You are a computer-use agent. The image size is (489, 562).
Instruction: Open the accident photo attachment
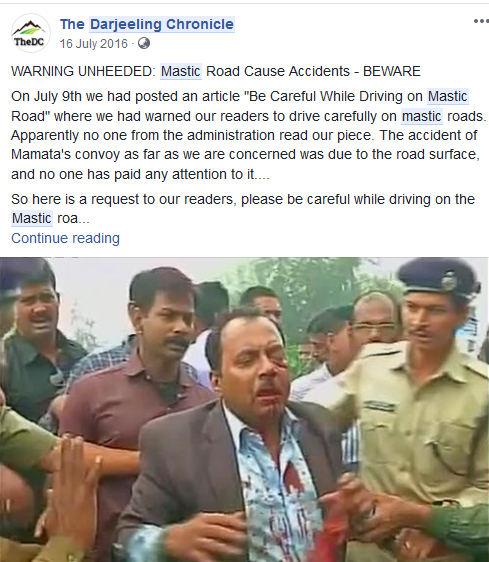click(x=244, y=409)
